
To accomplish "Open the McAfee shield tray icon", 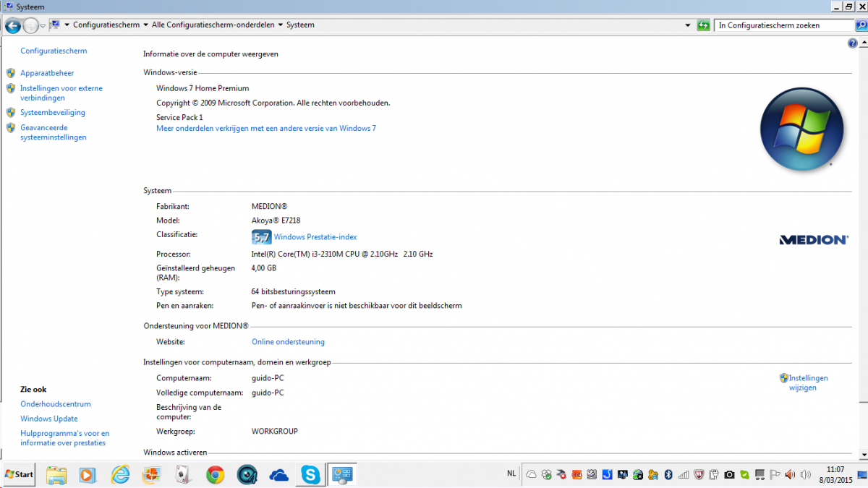I will (x=699, y=475).
